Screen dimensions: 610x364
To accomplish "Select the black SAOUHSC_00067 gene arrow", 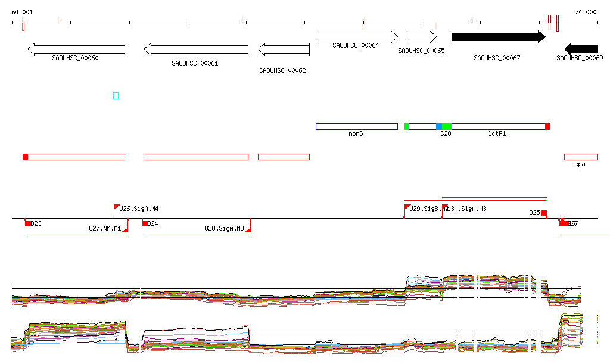I will click(498, 37).
